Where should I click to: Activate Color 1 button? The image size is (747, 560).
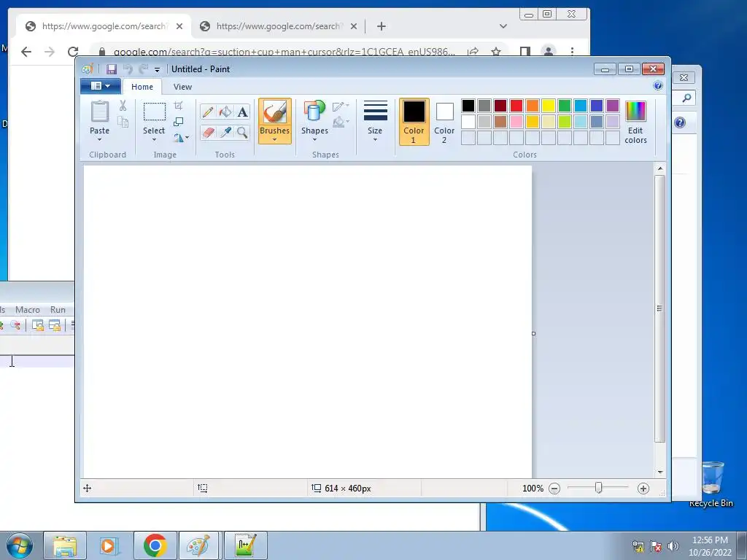click(414, 122)
